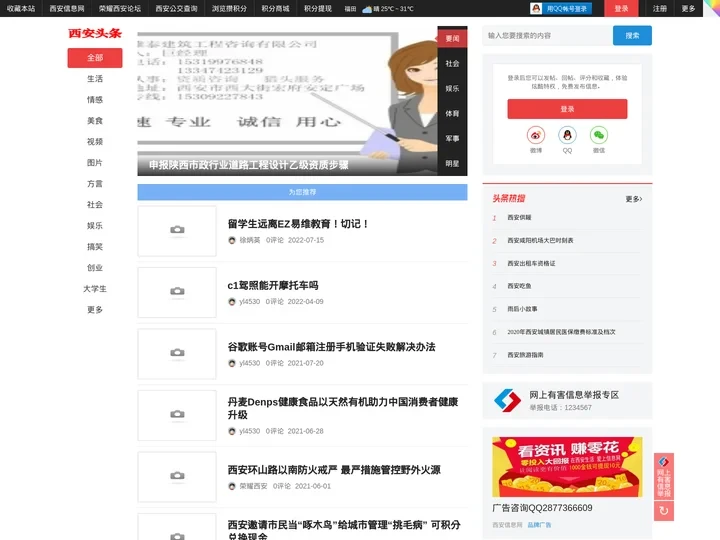This screenshot has height=540, width=720.
Task: Select the 创业 category
Action: pyautogui.click(x=95, y=268)
